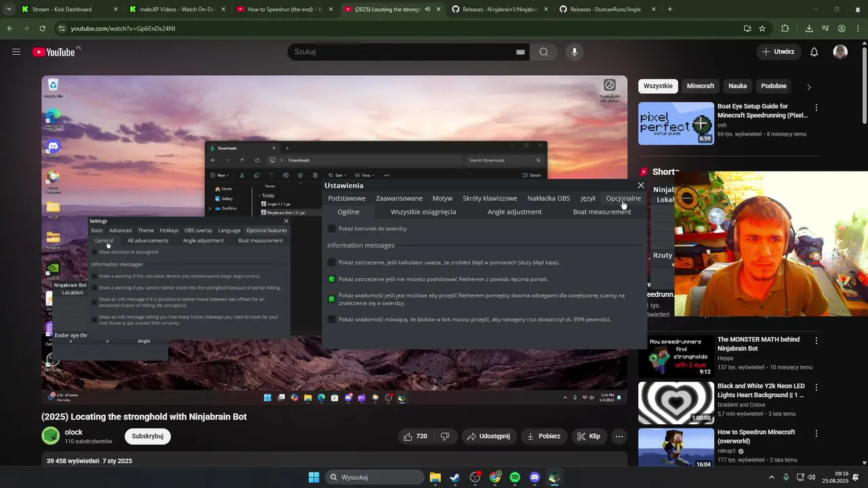Open Skróty klawiszowe settings tab
Image resolution: width=868 pixels, height=488 pixels.
tap(490, 199)
